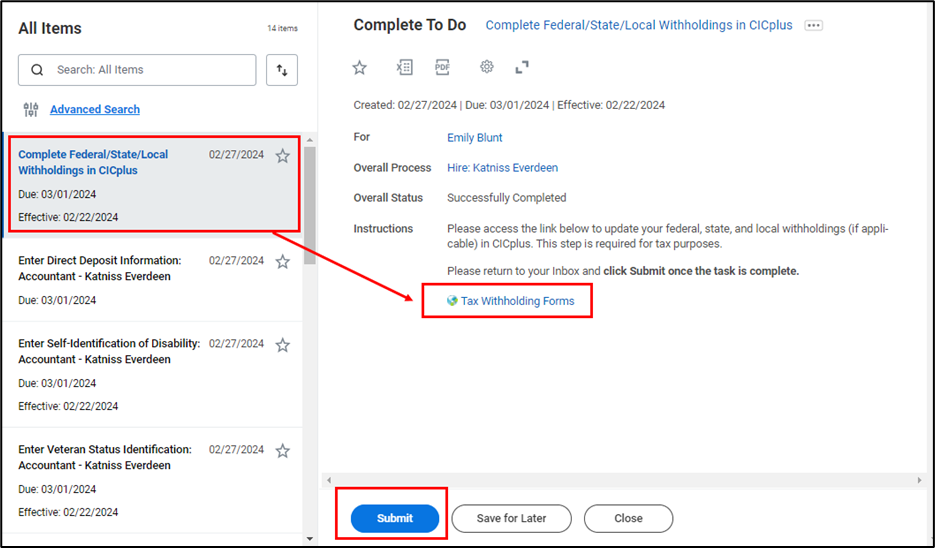The width and height of the screenshot is (935, 548).
Task: Open related actions ellipsis next to title
Action: point(813,26)
